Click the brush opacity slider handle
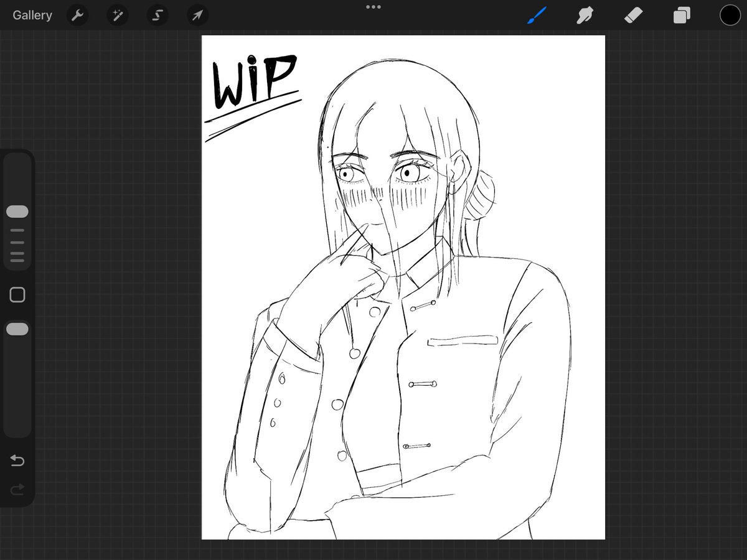747x560 pixels. click(x=17, y=329)
